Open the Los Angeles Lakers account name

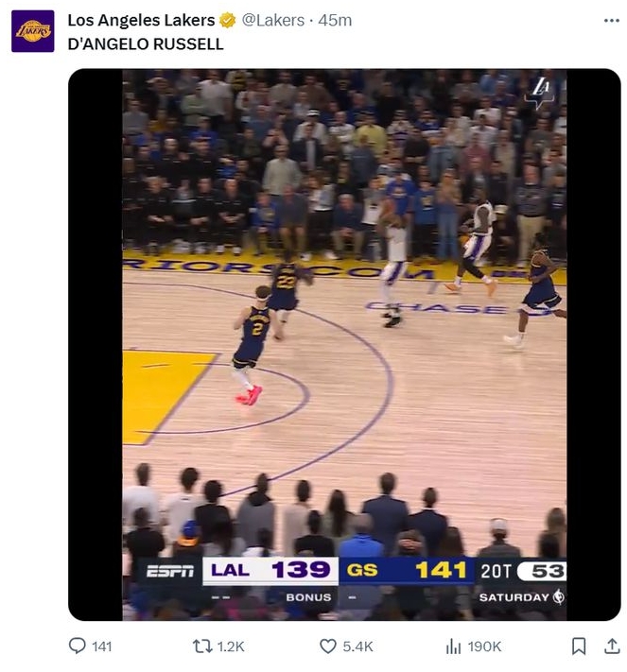point(141,21)
